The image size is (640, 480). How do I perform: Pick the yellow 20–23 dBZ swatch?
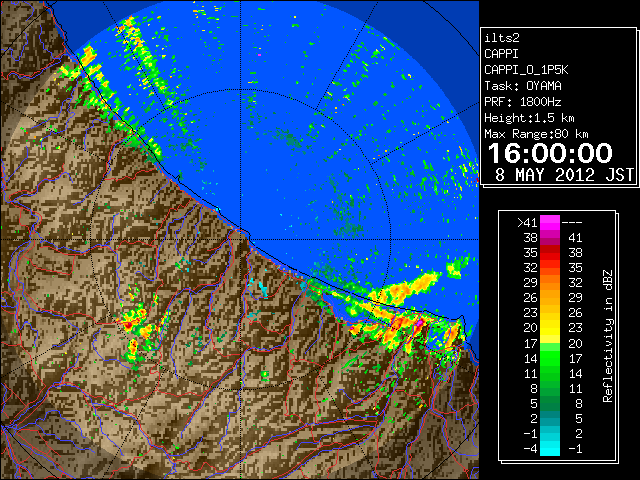550,328
